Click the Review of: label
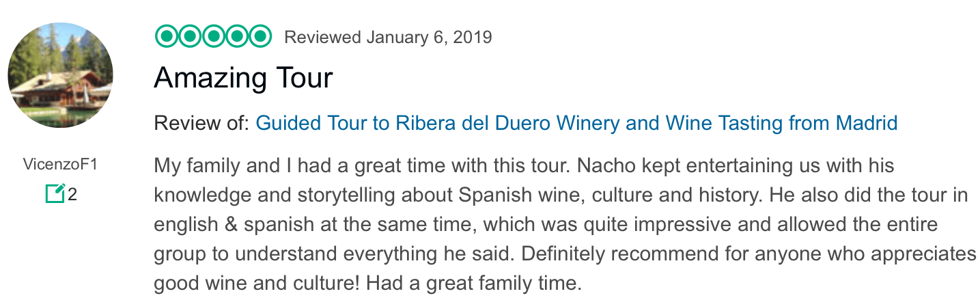Image resolution: width=980 pixels, height=298 pixels. (x=202, y=124)
